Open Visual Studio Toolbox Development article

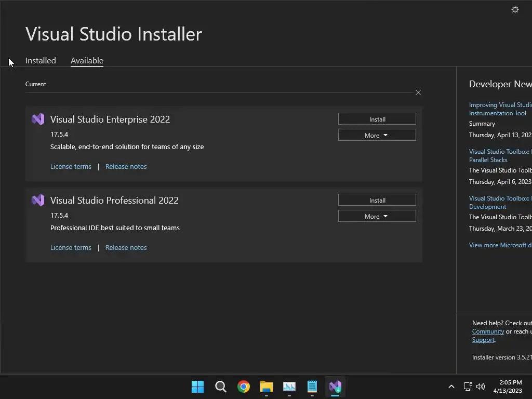point(500,203)
